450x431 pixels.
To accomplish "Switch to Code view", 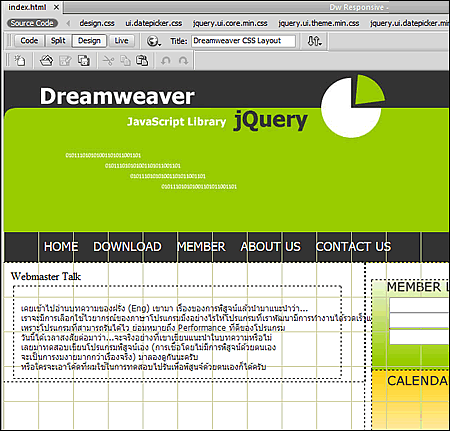I will (x=29, y=41).
